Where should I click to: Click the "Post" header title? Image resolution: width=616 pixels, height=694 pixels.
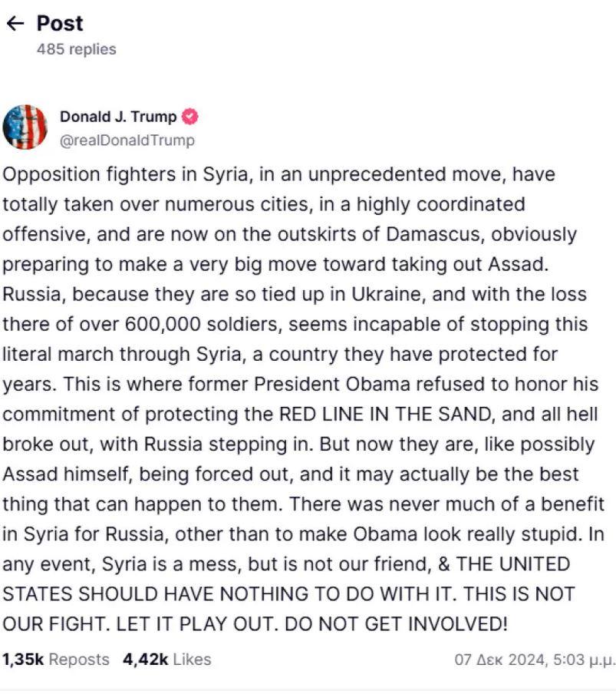pyautogui.click(x=60, y=24)
